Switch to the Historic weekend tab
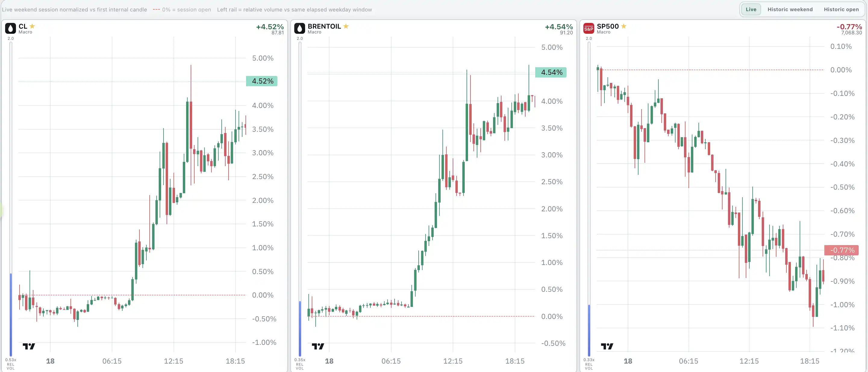Screen dimensions: 868x372 790,9
